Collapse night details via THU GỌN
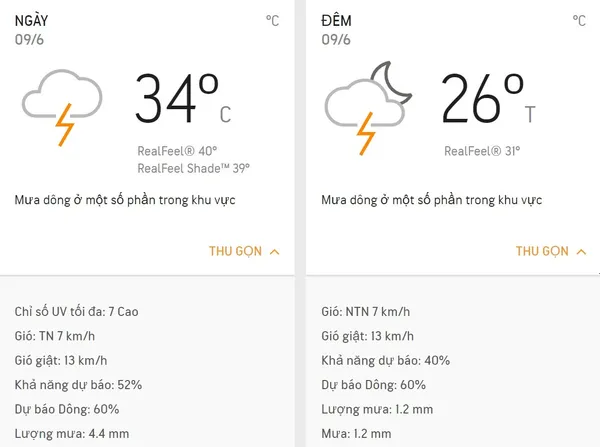The height and width of the screenshot is (447, 600). 542,251
